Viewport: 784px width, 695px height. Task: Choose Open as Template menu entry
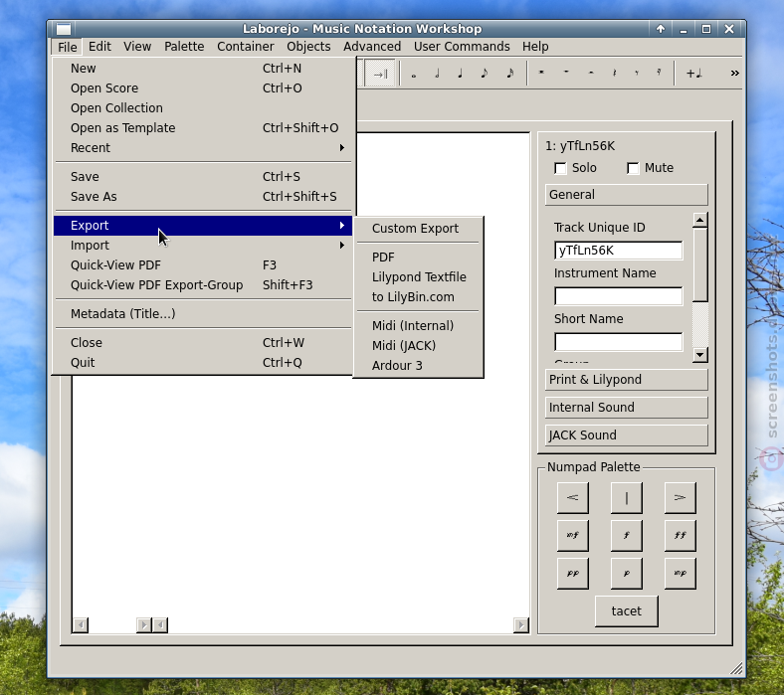pyautogui.click(x=203, y=128)
